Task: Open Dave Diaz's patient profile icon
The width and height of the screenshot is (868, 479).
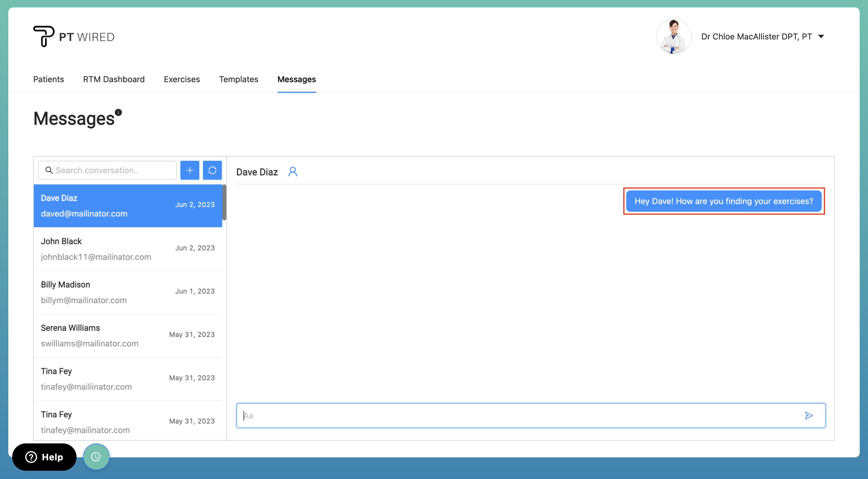Action: coord(293,172)
